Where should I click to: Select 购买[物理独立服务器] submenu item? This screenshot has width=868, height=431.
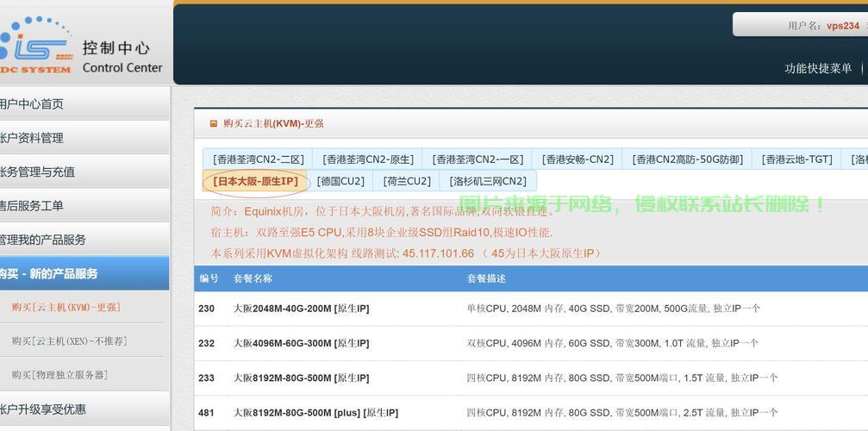[x=59, y=375]
